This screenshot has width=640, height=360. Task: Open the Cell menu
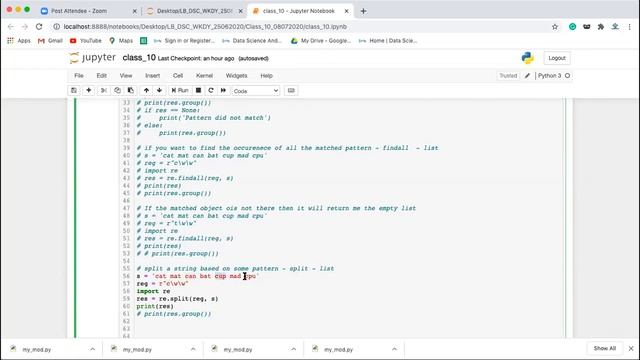click(x=178, y=76)
